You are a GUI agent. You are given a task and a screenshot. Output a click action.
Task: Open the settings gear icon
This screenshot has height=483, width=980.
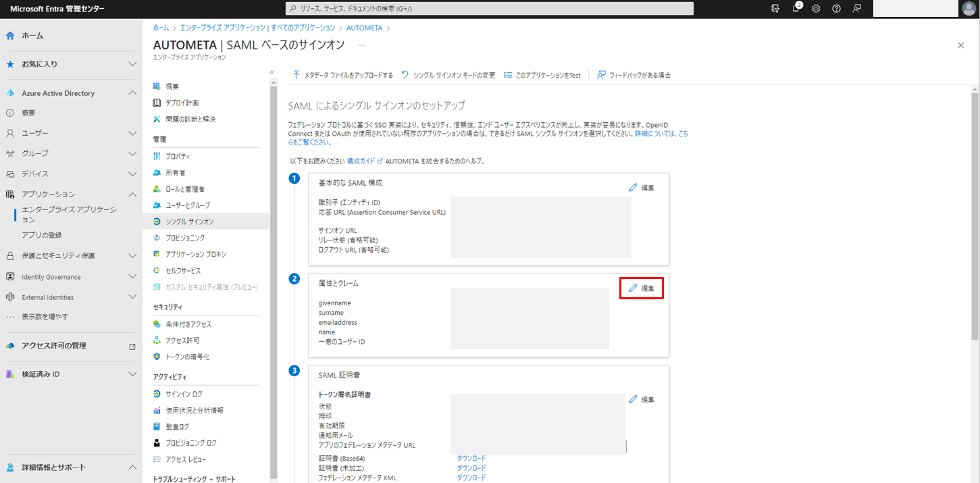click(816, 9)
